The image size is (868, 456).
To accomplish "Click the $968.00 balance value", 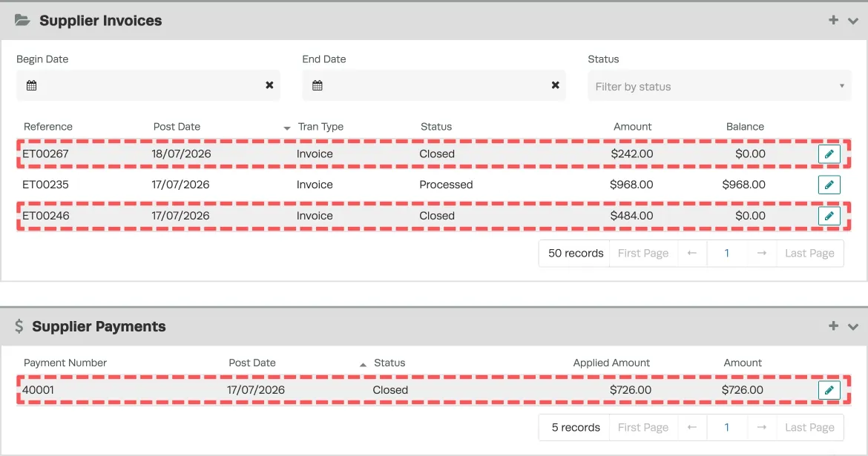I will click(743, 185).
